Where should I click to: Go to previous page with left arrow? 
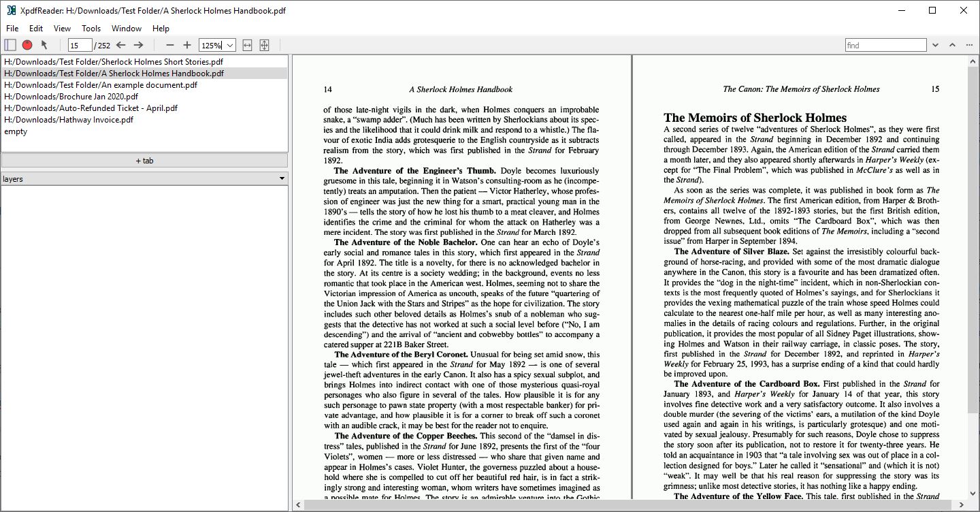tap(121, 45)
